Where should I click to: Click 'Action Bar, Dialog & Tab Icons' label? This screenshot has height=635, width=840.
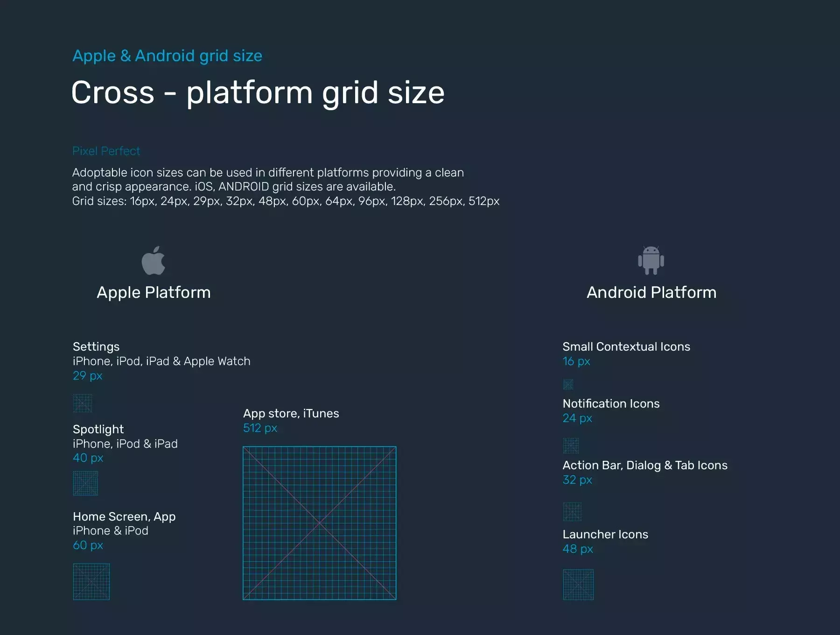645,465
